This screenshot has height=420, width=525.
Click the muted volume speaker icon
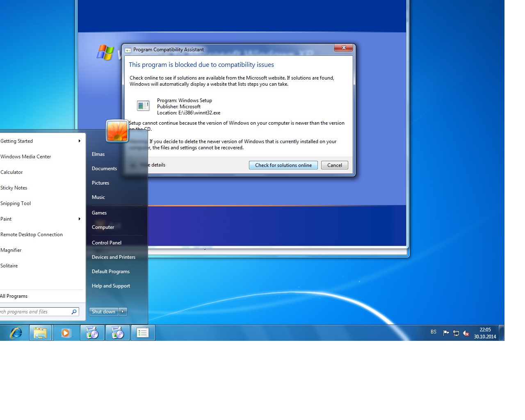point(466,333)
